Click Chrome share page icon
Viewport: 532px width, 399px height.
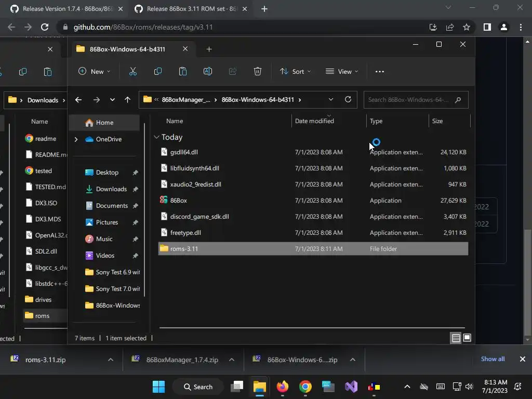tap(450, 27)
